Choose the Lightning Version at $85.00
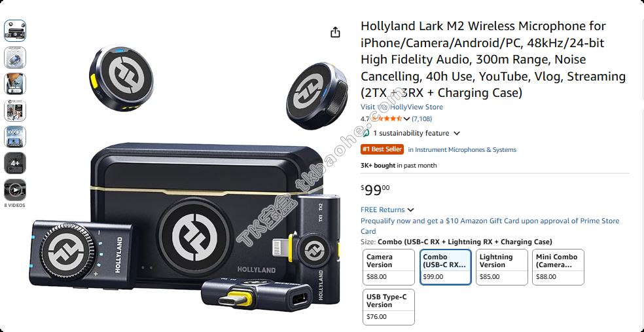 (x=501, y=267)
